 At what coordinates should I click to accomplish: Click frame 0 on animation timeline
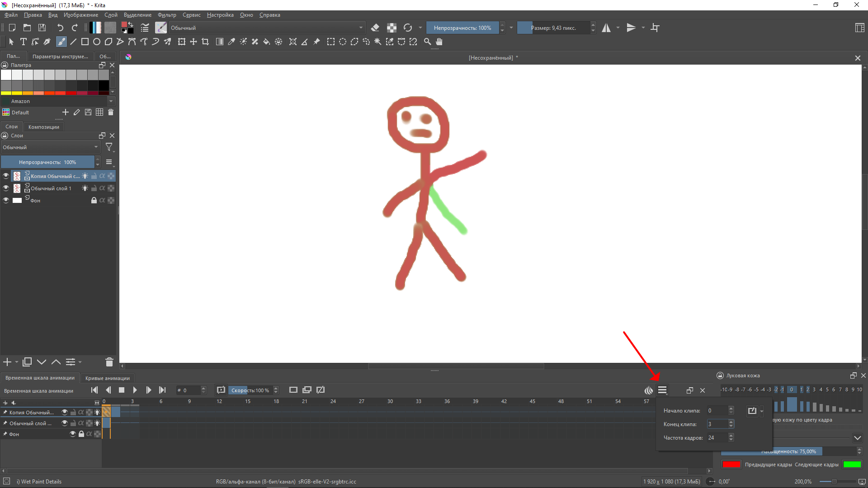click(x=104, y=401)
